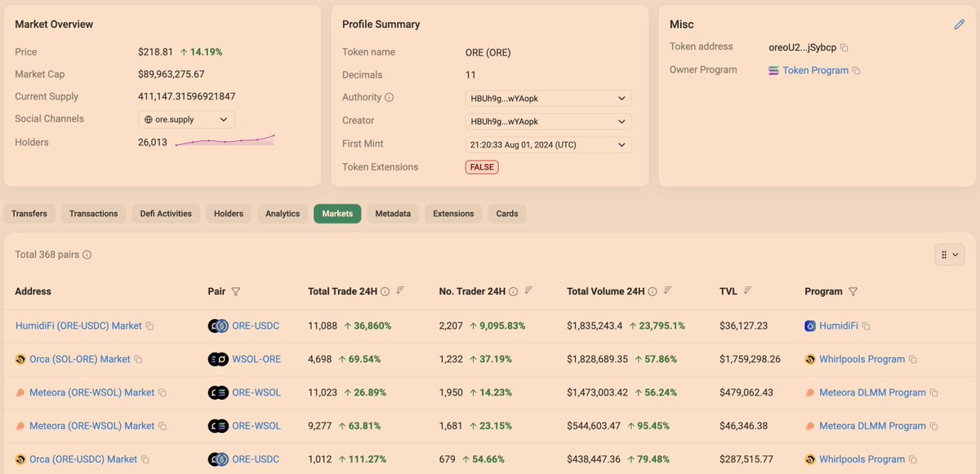Click info icon next to Total Trade 24H
Viewport: 980px width, 474px height.
pyautogui.click(x=385, y=291)
